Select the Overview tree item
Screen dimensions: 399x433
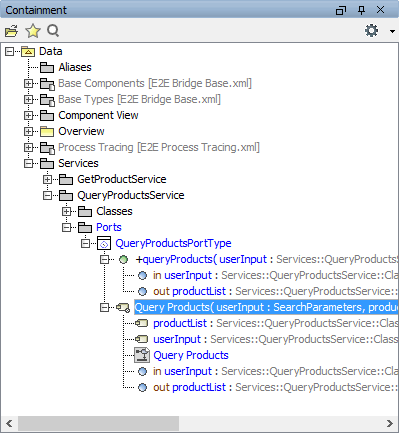pos(81,131)
